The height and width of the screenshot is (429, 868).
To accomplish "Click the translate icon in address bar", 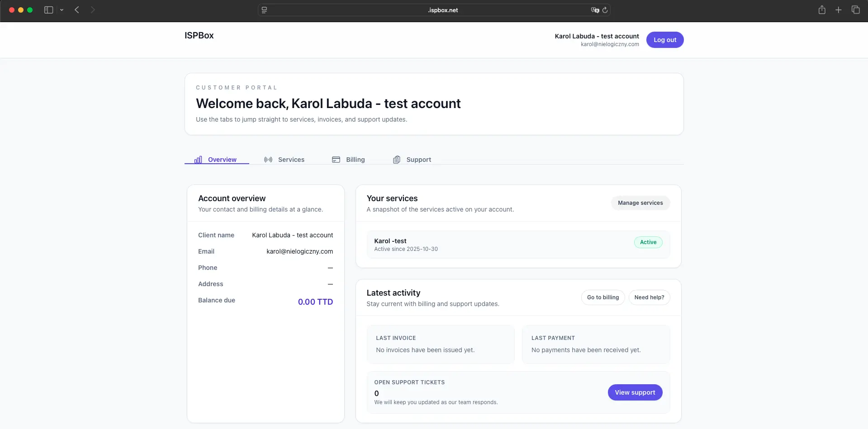I will point(595,10).
